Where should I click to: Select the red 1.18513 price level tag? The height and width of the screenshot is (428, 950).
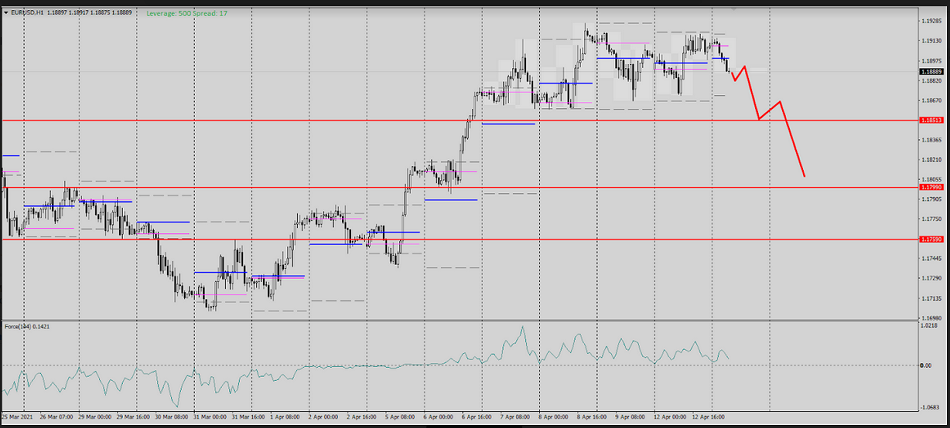coord(931,120)
